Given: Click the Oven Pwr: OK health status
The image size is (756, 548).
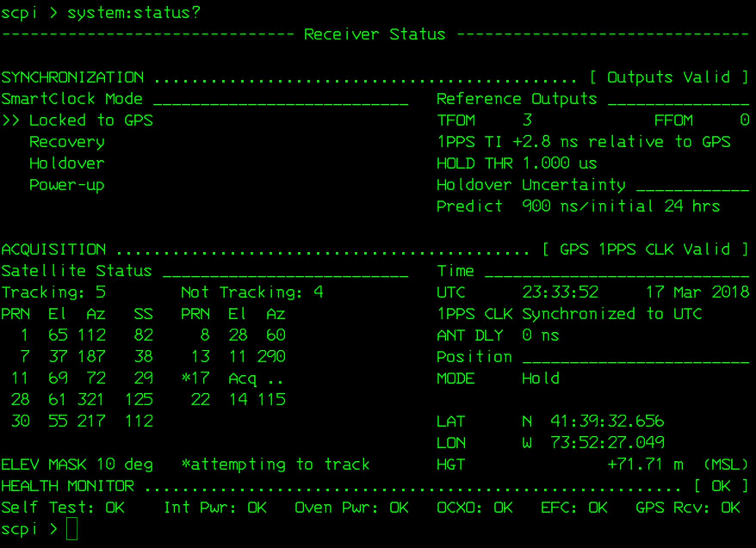Looking at the screenshot, I should click(351, 508).
